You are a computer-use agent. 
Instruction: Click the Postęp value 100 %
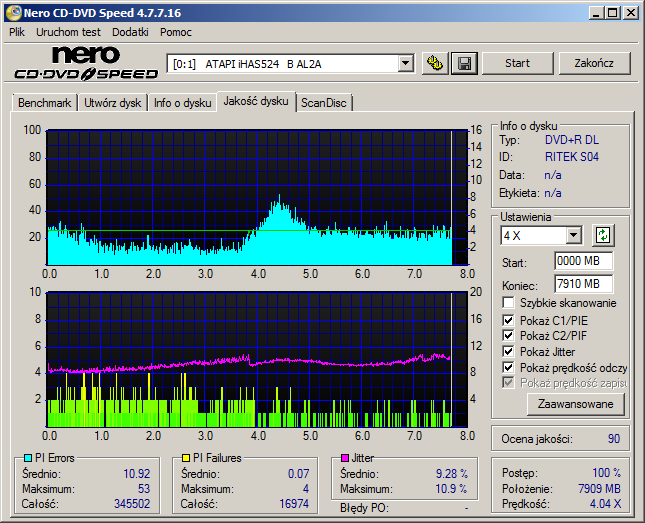(607, 473)
